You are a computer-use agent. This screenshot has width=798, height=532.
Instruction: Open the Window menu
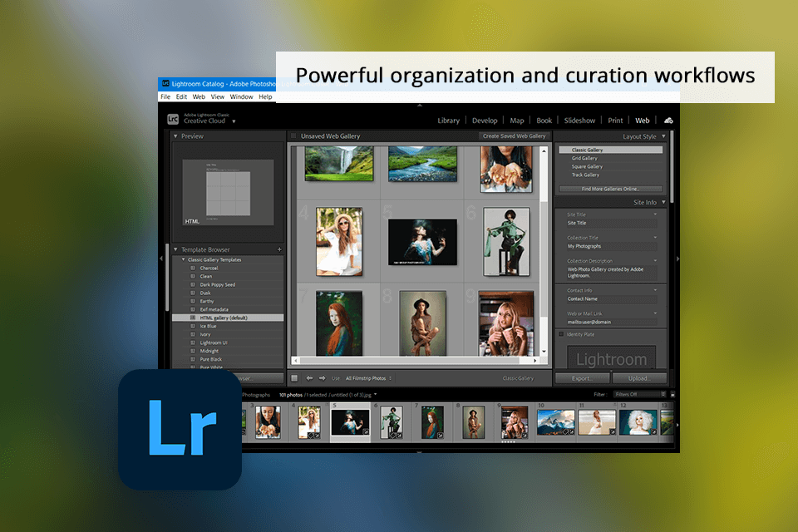point(241,96)
